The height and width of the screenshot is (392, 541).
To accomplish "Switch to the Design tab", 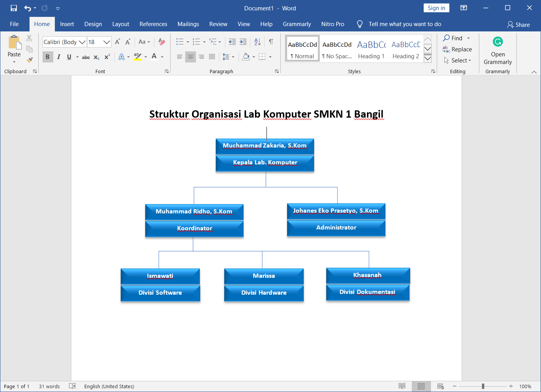I will point(93,24).
